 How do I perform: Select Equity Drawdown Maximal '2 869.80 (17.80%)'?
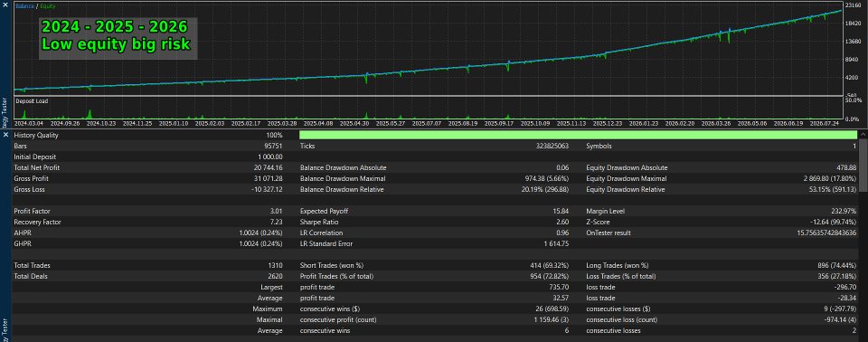(830, 178)
